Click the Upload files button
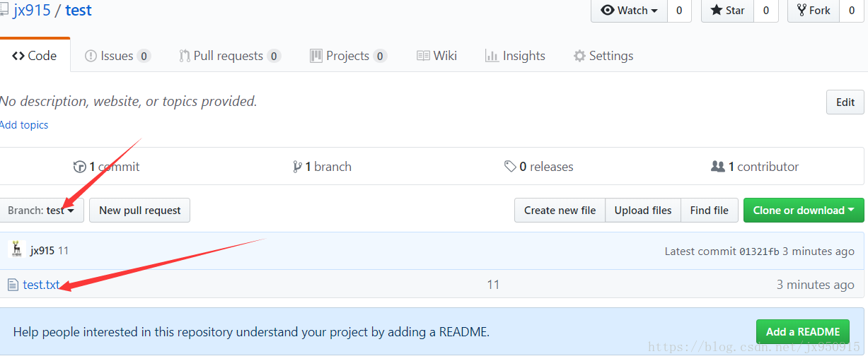Screen dimensions: 868x361 643,210
